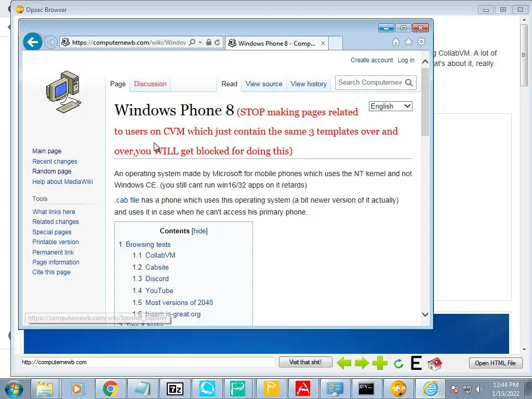
Task: Click the Visit that shit! button
Action: pos(305,362)
